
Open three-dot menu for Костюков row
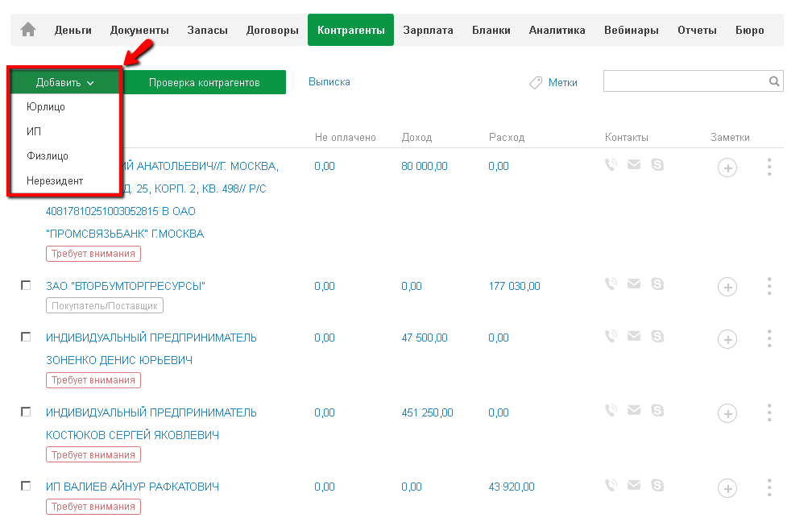coord(769,412)
